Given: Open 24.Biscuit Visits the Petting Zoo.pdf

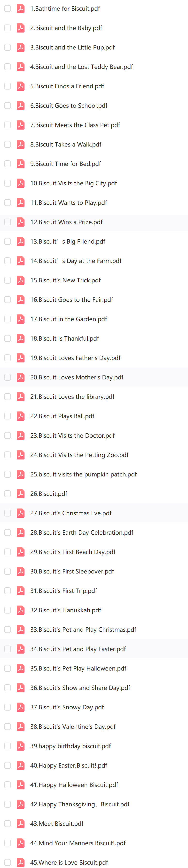Looking at the screenshot, I should coord(79,455).
